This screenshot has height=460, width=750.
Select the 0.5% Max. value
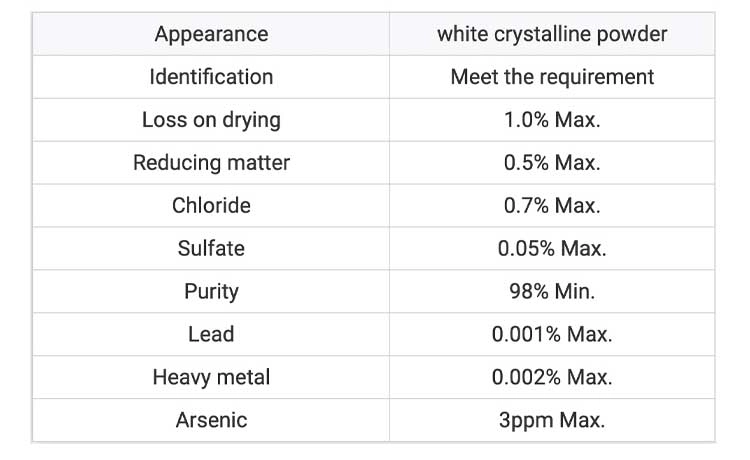click(552, 163)
